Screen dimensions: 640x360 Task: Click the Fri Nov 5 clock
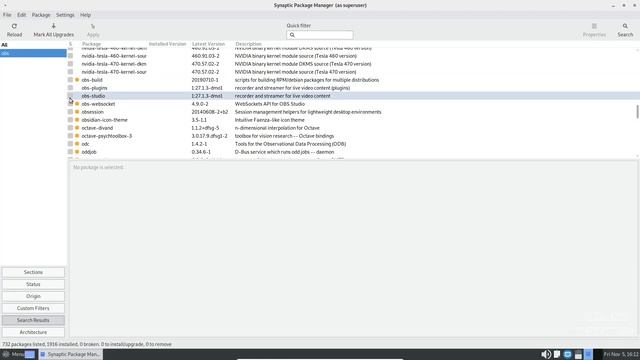click(x=621, y=354)
